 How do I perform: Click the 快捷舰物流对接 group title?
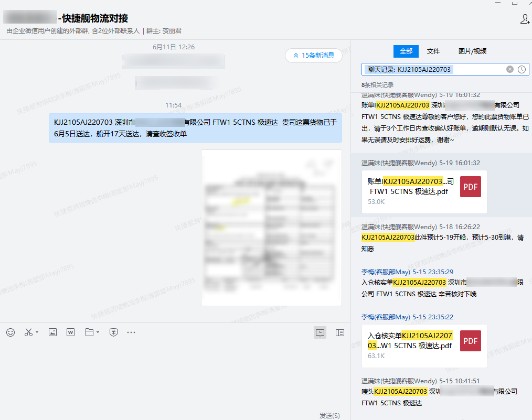click(95, 18)
